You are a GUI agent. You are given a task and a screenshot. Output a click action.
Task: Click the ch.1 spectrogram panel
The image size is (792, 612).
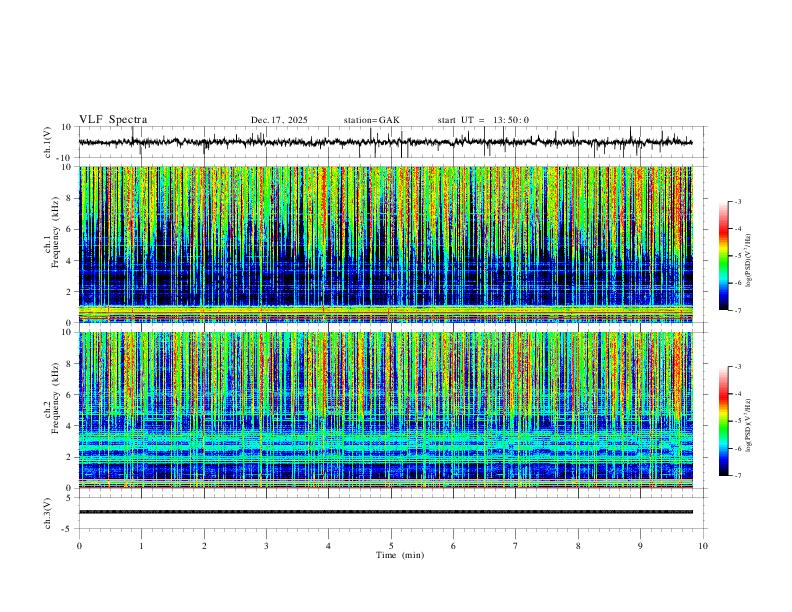click(386, 244)
